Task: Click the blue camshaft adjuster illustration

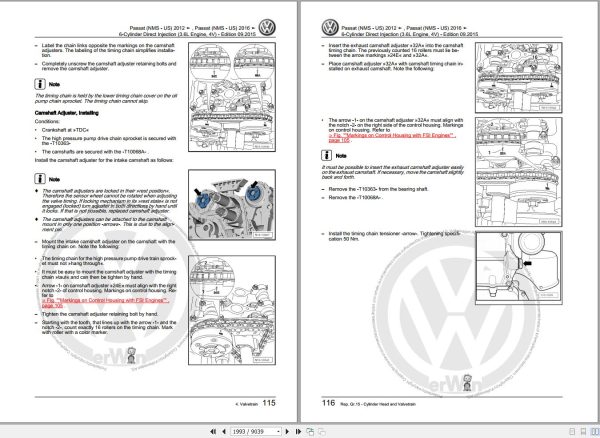Action: tap(232, 205)
